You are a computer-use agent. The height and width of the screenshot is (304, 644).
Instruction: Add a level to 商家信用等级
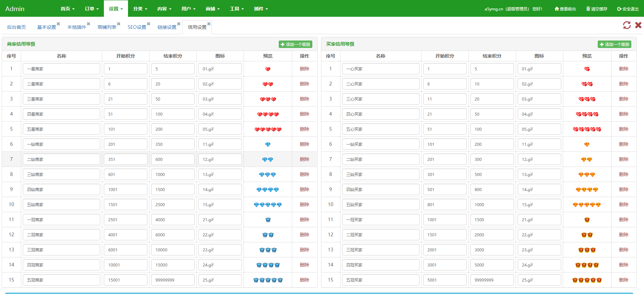[296, 44]
